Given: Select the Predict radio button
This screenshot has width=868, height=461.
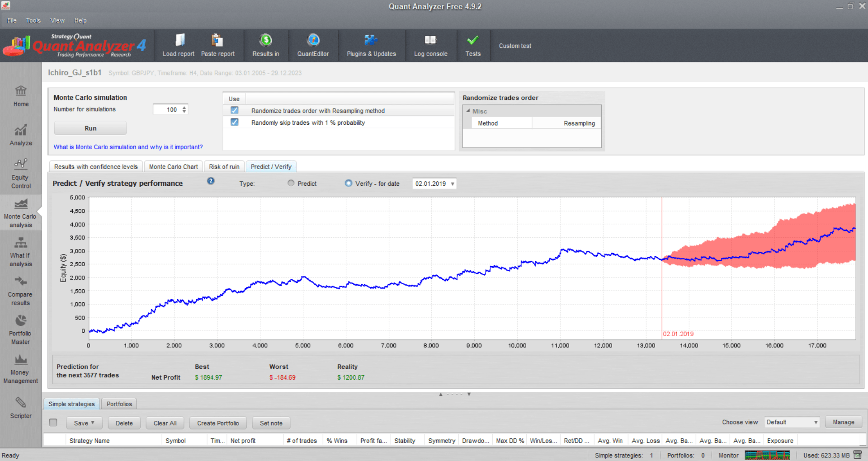Looking at the screenshot, I should 291,183.
